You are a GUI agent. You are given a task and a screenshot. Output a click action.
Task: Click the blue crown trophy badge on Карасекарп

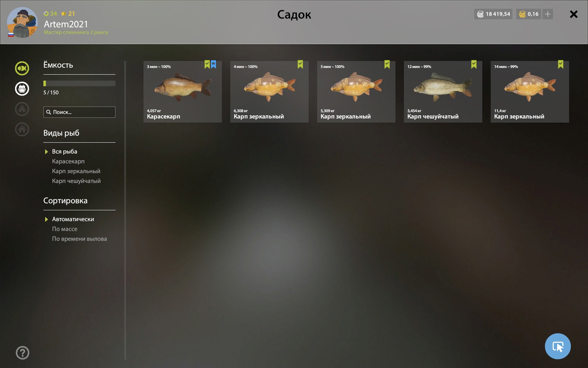213,64
